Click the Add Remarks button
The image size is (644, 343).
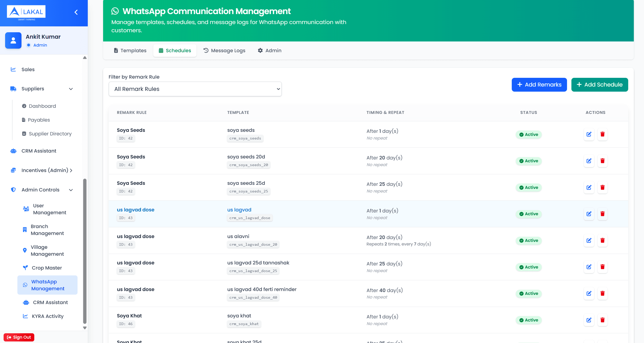pos(539,85)
